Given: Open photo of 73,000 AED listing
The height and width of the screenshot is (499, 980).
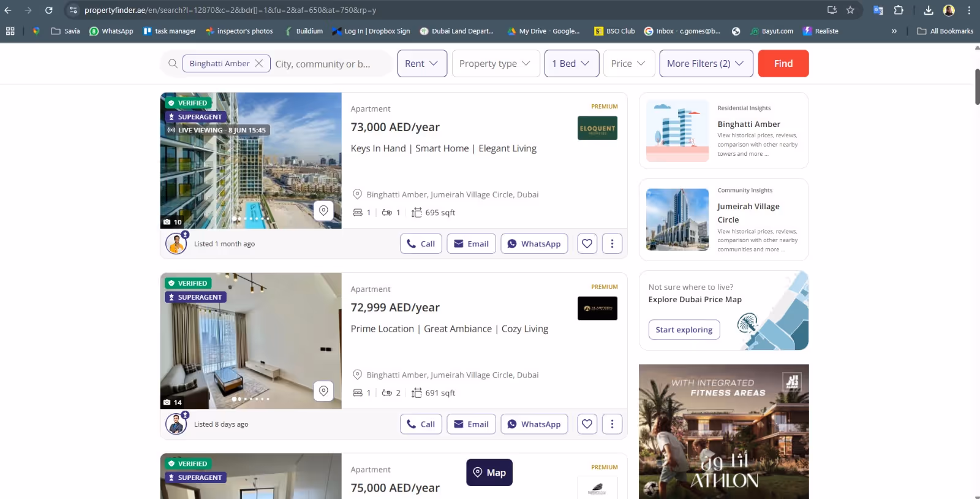Looking at the screenshot, I should click(251, 160).
